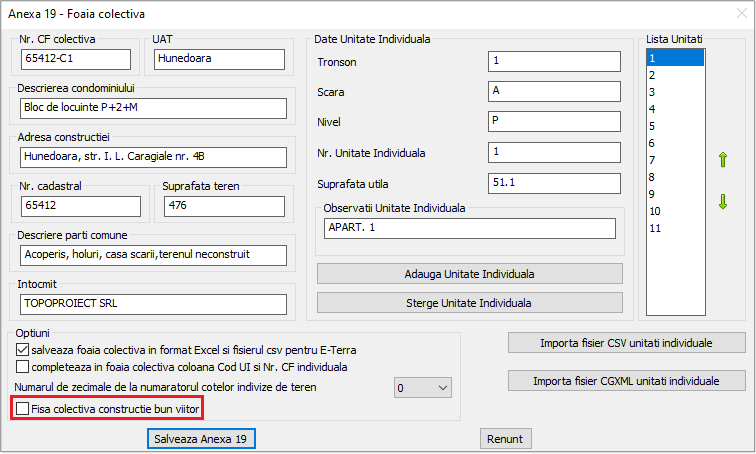
Task: Toggle save collective sheet in Excel checkbox
Action: (23, 351)
